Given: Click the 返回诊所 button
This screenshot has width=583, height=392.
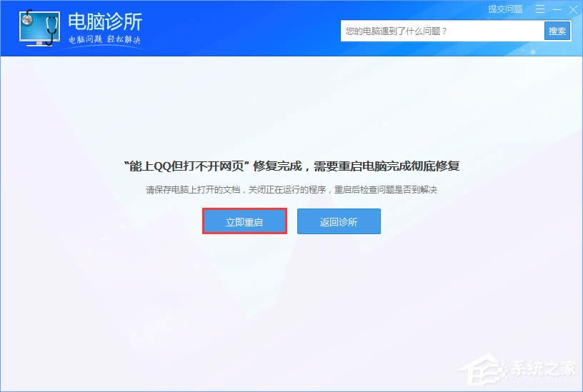Looking at the screenshot, I should click(339, 221).
